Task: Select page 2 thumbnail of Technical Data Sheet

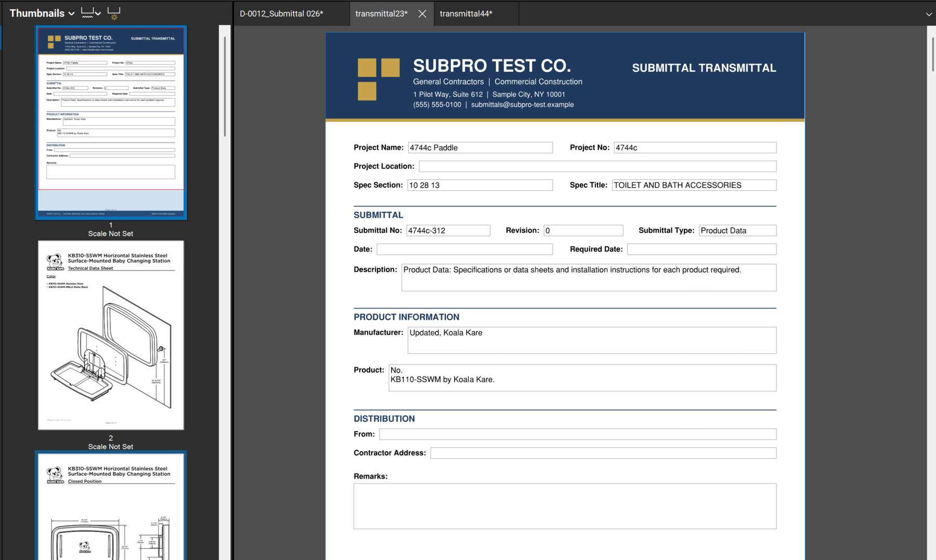Action: (111, 335)
